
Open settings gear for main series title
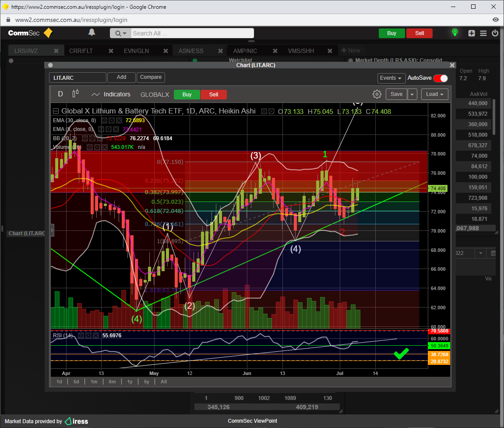tap(271, 112)
